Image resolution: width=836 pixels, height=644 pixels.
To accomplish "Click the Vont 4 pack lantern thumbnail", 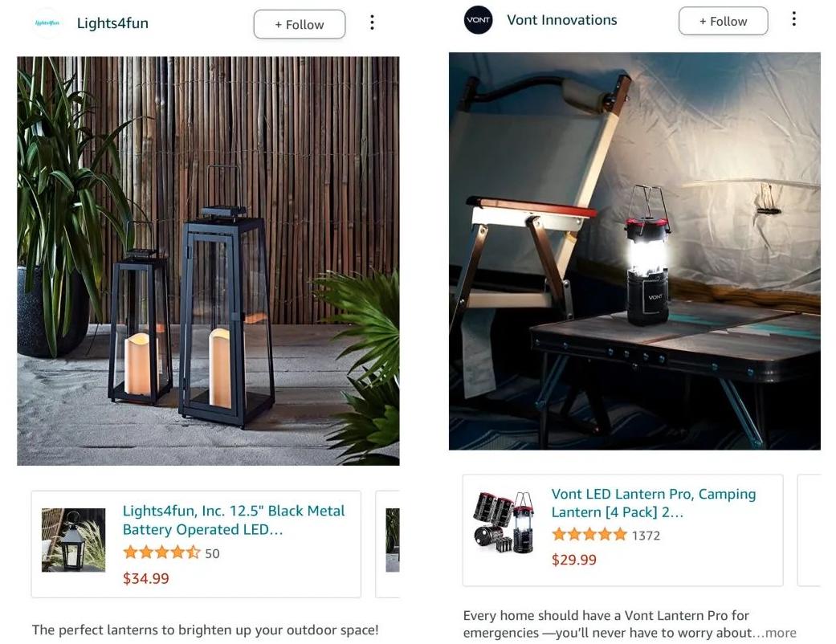I will click(x=504, y=522).
